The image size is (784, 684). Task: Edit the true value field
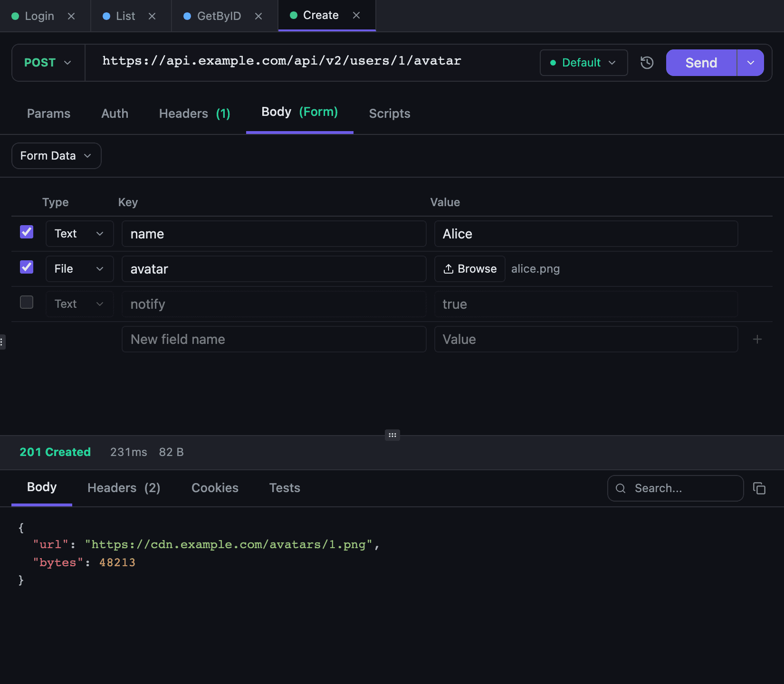pos(586,304)
